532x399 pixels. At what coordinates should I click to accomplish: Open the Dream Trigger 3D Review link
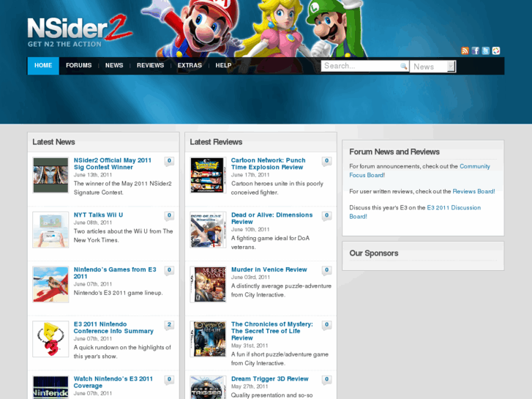270,379
